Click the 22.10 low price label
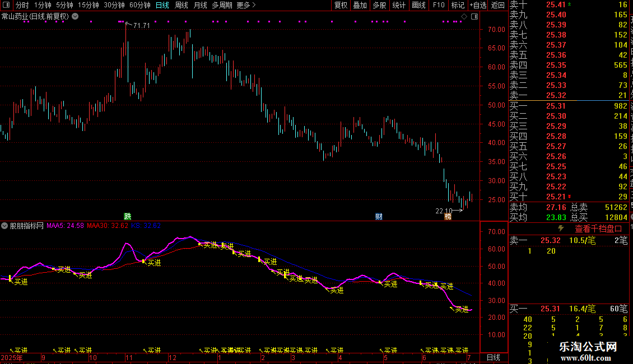 [444, 211]
